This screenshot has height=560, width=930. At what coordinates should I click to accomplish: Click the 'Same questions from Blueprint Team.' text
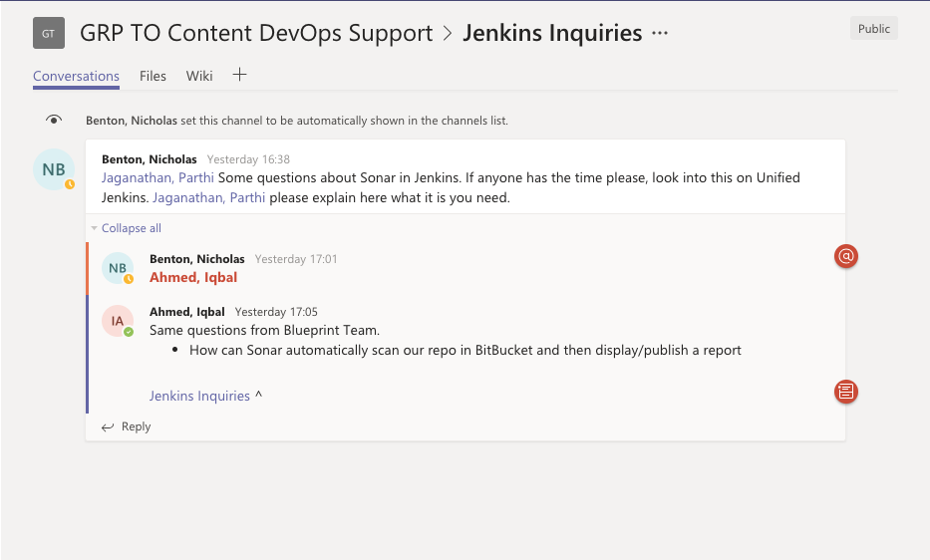[264, 331]
